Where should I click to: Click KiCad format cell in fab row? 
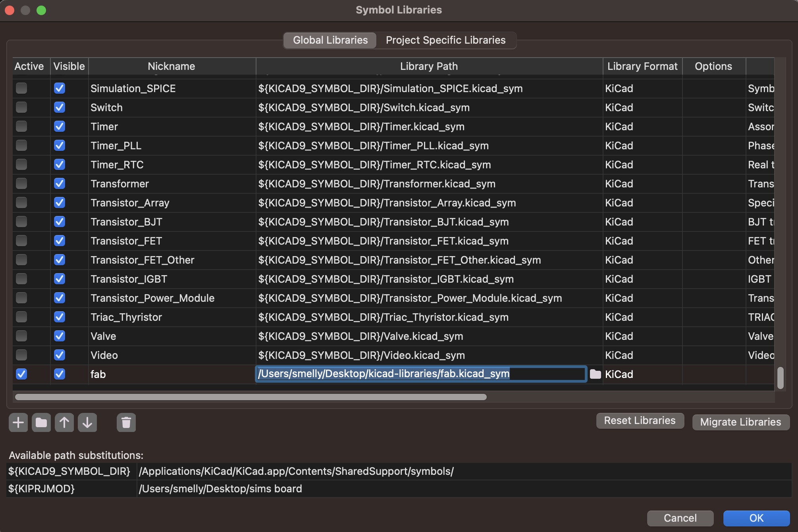[642, 374]
